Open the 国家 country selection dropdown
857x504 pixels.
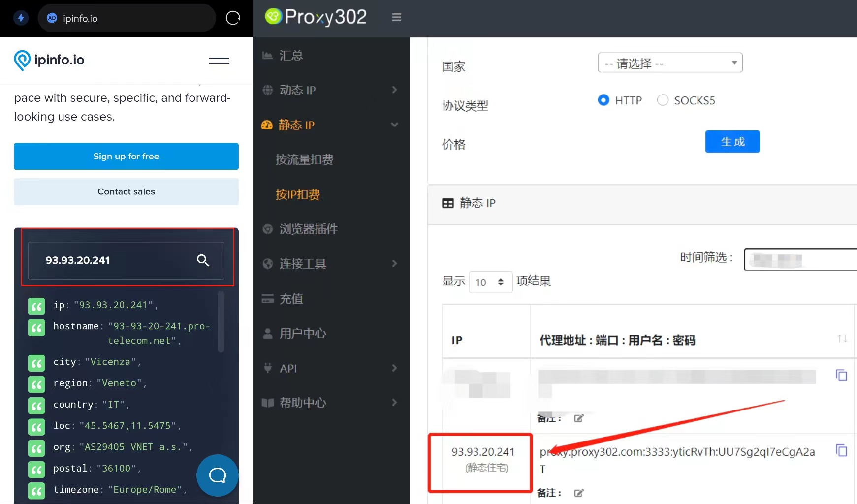click(x=670, y=63)
